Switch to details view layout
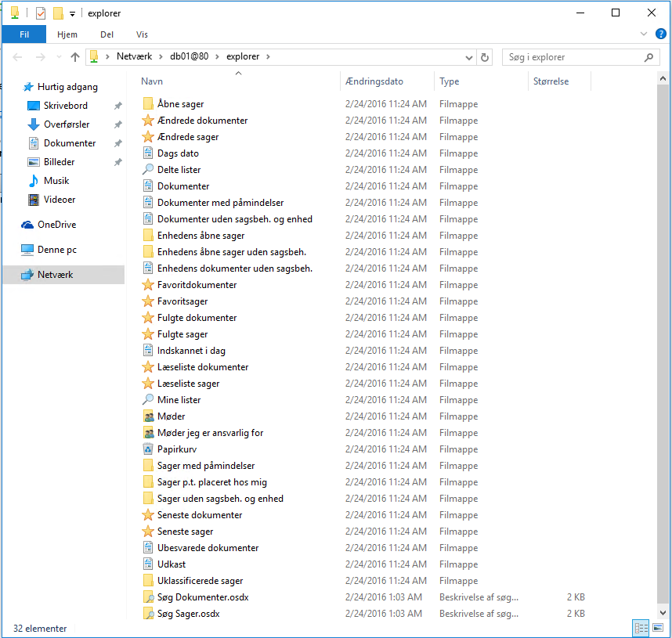This screenshot has height=638, width=672. pos(641,628)
